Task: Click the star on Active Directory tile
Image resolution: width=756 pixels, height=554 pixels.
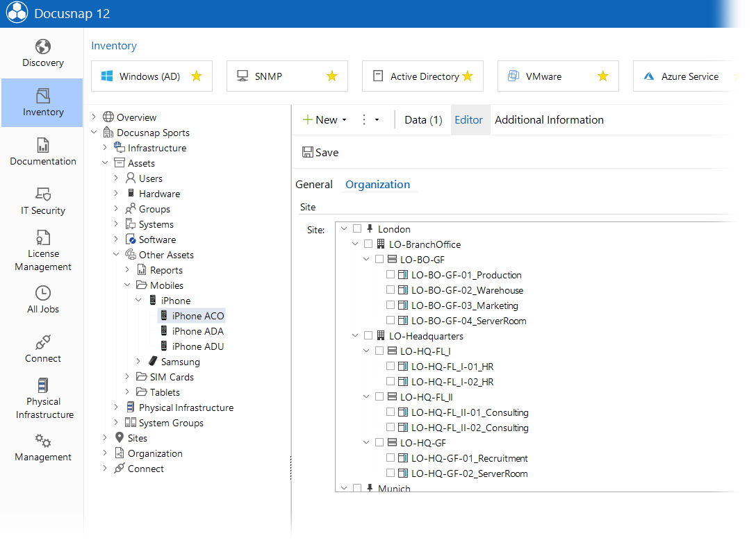Action: (x=467, y=76)
